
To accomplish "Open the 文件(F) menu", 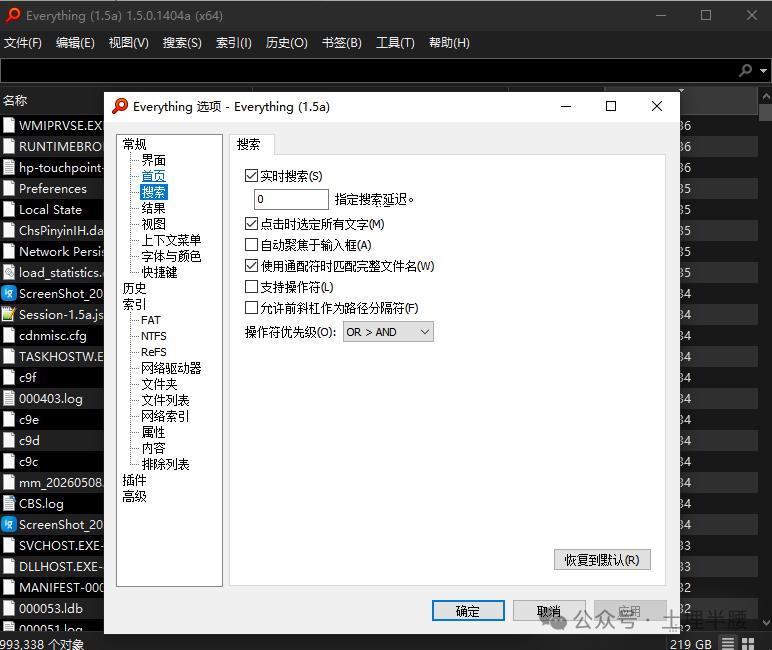I will (x=23, y=43).
